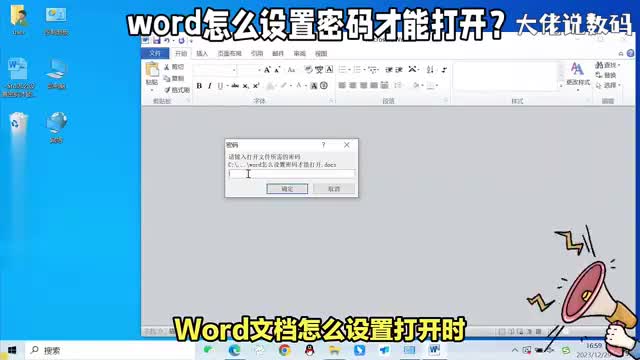The height and width of the screenshot is (360, 640).
Task: Switch to the 视图 (View) tab
Action: [321, 53]
